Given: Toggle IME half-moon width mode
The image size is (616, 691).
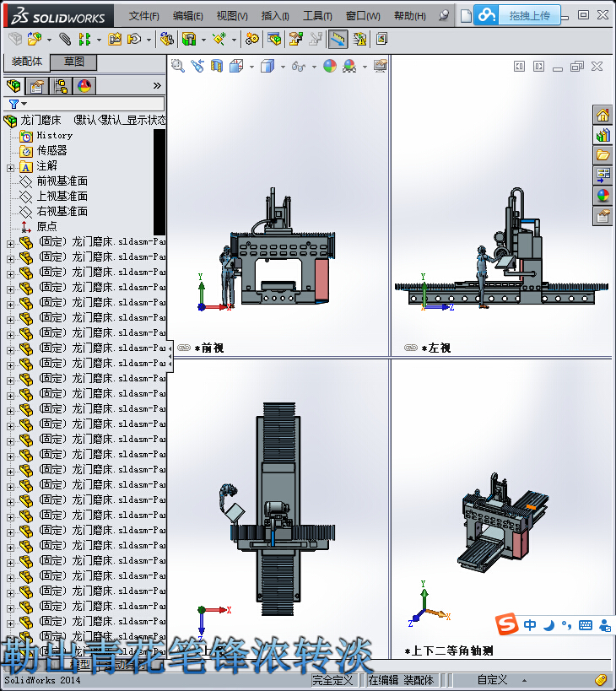Looking at the screenshot, I should (548, 624).
